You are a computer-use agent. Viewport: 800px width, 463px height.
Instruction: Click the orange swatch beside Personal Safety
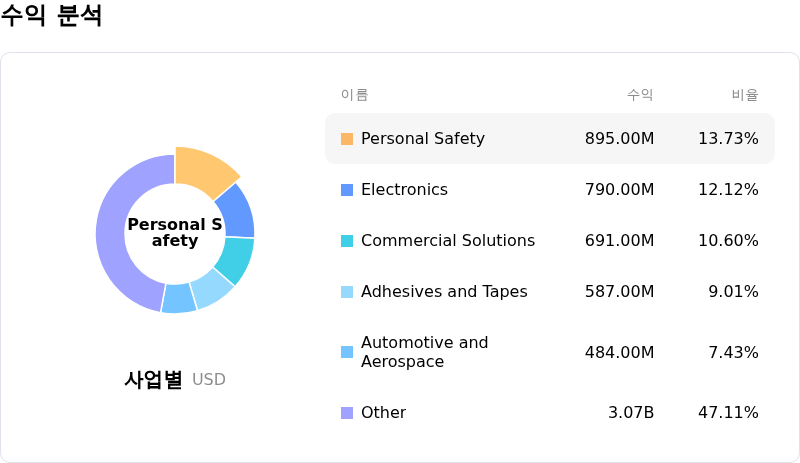tap(347, 139)
